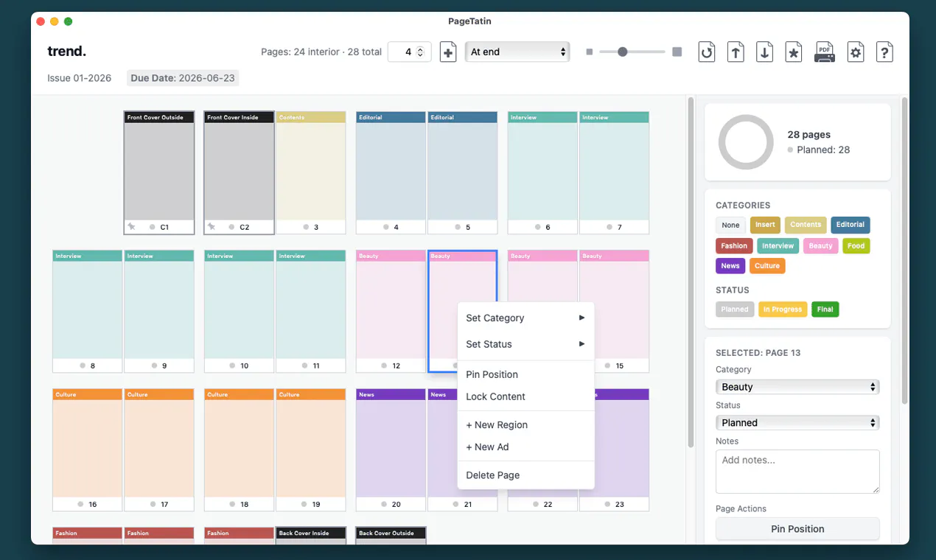The height and width of the screenshot is (560, 936).
Task: Click the status dot on page 12
Action: tap(384, 365)
